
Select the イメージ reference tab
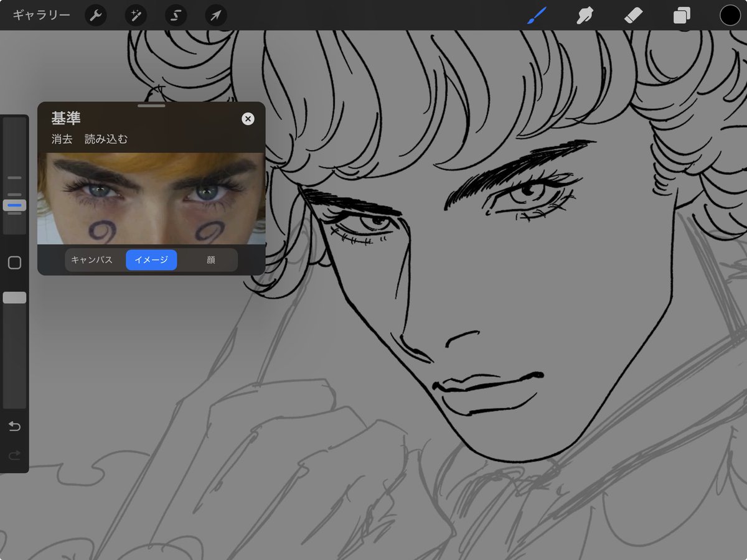[x=151, y=260]
